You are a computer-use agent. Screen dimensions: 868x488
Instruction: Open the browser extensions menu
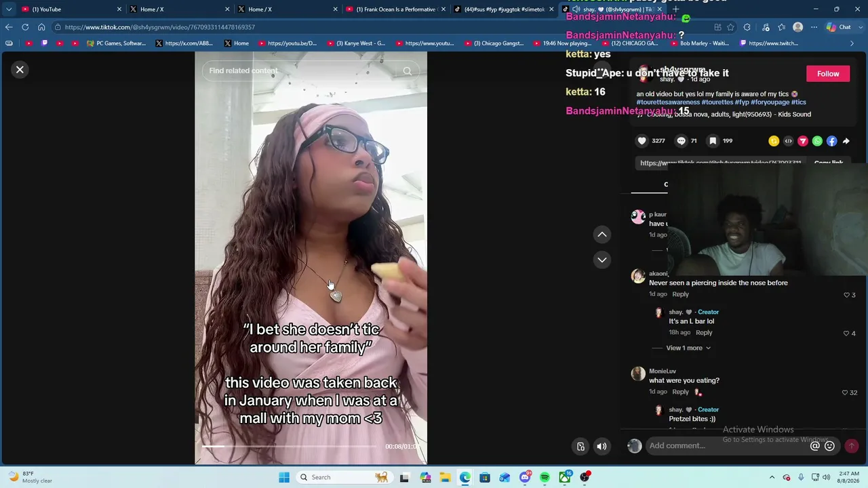click(x=747, y=27)
